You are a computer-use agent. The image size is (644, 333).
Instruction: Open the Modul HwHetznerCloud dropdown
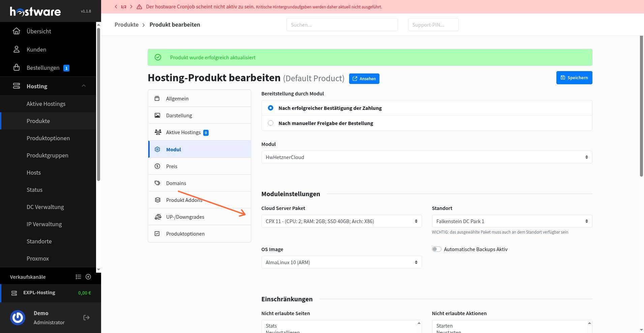(427, 157)
